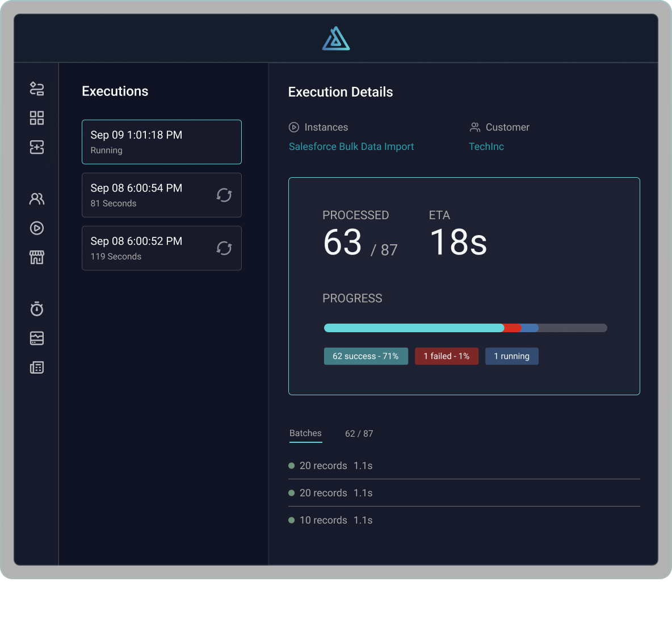Open the logs report icon in sidebar
This screenshot has height=636, width=672.
point(37,367)
